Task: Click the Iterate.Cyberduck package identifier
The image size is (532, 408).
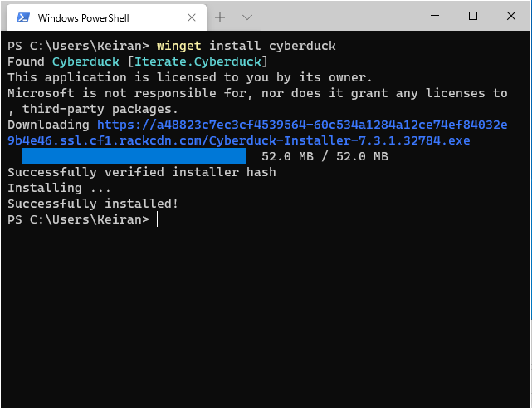Action: point(198,61)
